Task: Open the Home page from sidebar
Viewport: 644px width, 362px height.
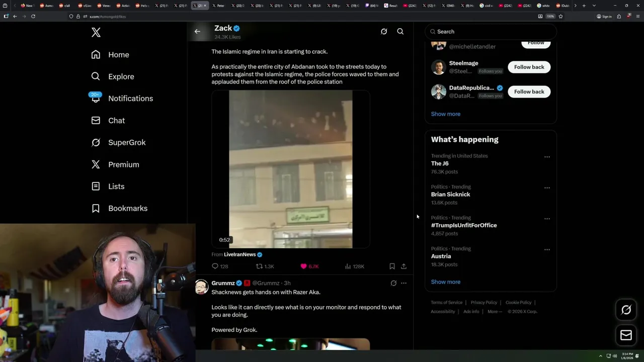Action: (110, 55)
